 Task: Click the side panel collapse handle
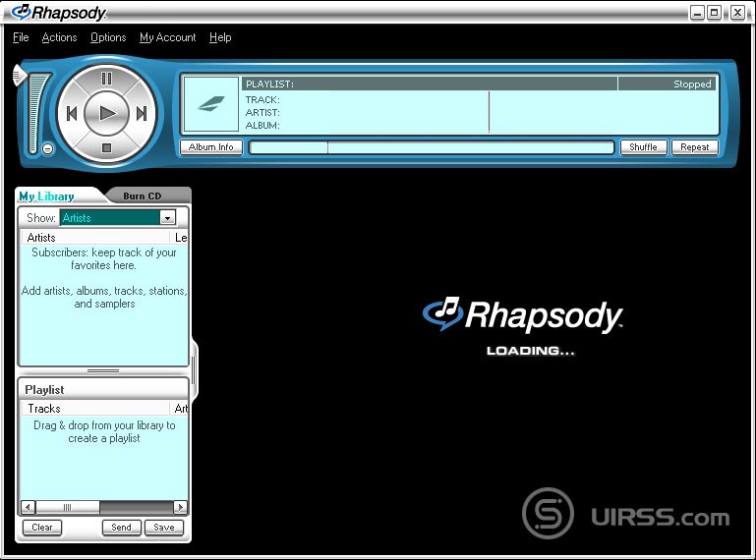pos(194,369)
